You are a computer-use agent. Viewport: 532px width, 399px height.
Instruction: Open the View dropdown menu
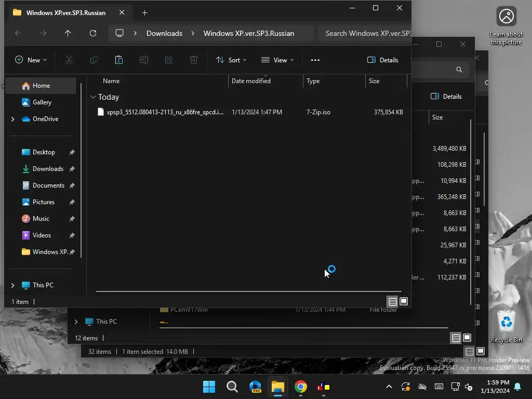(x=277, y=60)
